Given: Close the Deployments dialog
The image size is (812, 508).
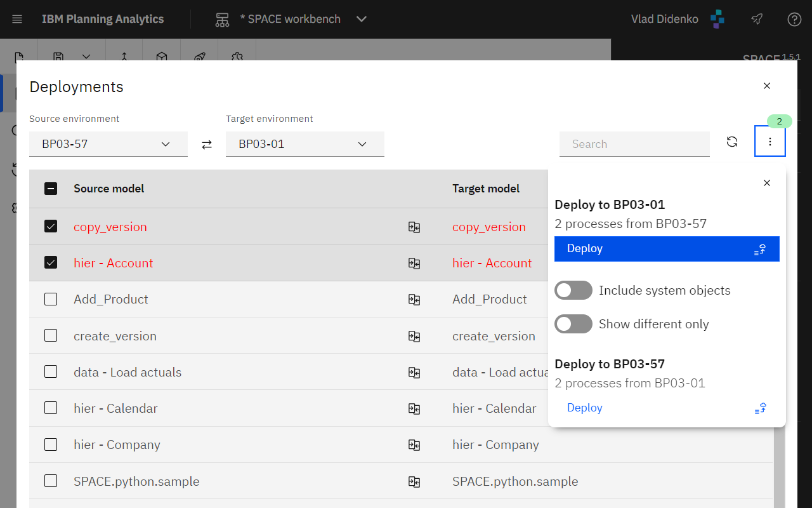Looking at the screenshot, I should click(x=767, y=86).
